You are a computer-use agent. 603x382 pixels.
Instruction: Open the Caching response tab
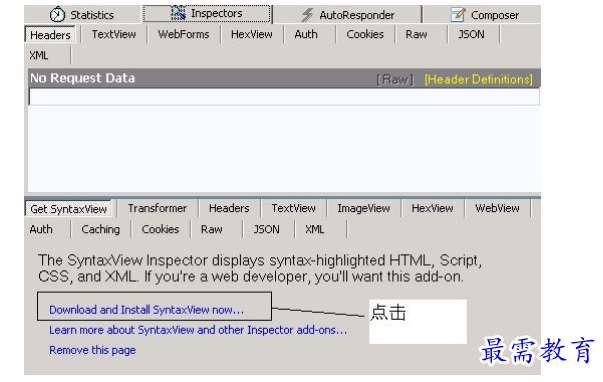[x=100, y=229]
